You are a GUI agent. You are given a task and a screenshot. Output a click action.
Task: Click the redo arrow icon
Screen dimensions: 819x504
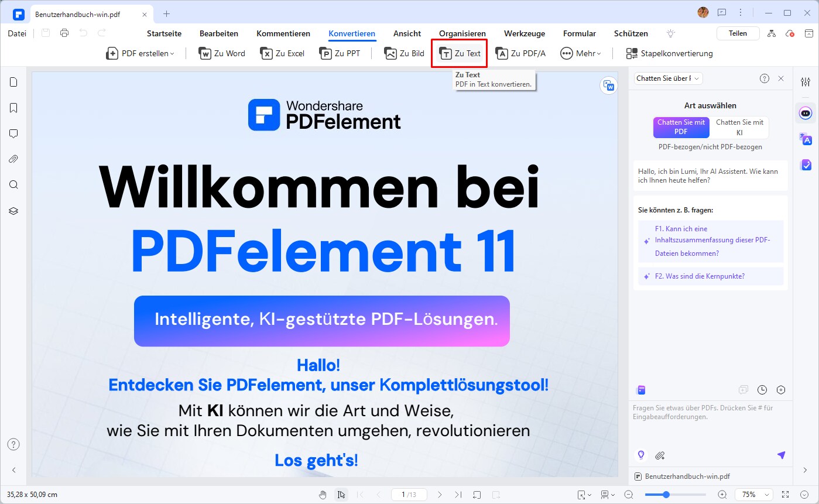click(x=102, y=33)
